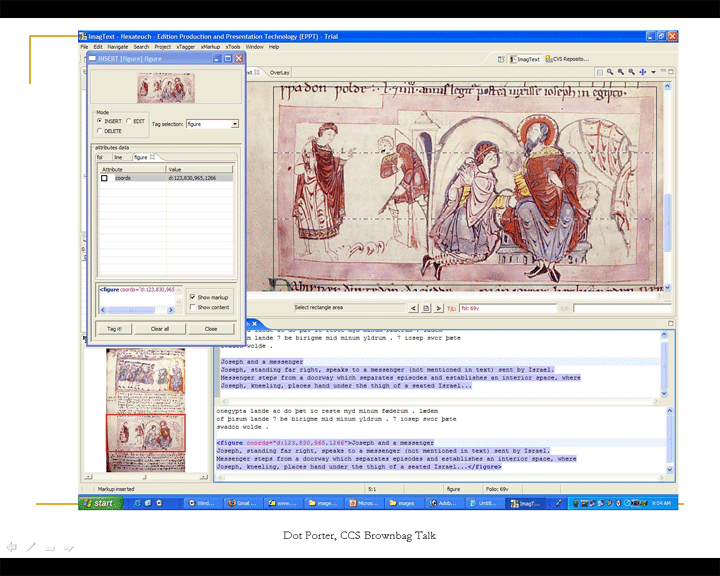Enable the Show content checkbox

pyautogui.click(x=193, y=307)
